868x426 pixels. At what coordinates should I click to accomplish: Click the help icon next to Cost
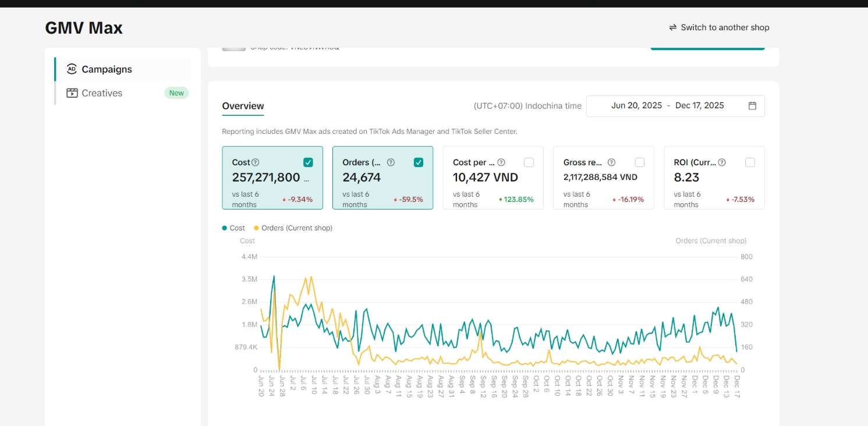coord(255,162)
